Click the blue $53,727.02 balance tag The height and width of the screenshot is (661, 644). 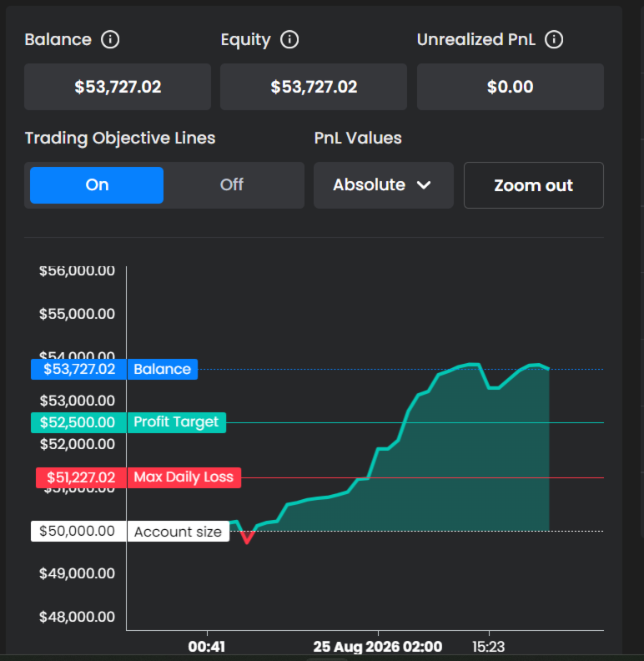tap(78, 369)
